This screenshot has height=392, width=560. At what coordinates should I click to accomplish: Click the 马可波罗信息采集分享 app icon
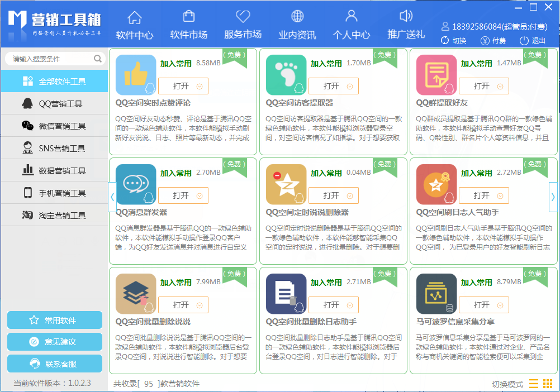tap(436, 294)
